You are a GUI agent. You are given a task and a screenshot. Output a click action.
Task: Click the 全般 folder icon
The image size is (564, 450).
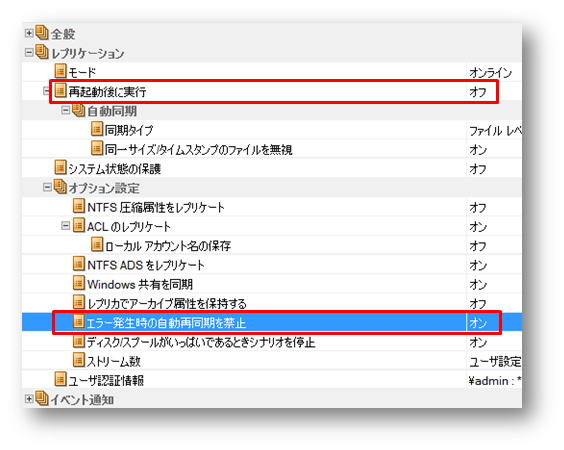tap(42, 33)
